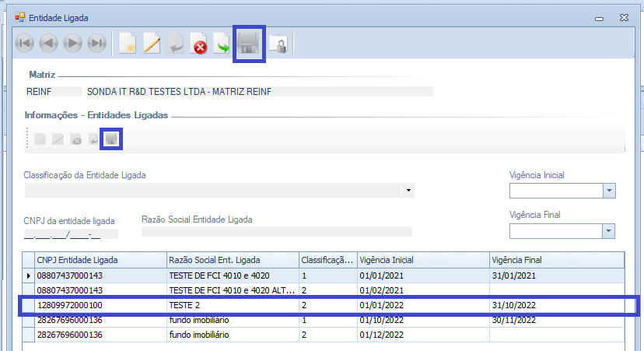Click the delete red X icon
Image resolution: width=644 pixels, height=351 pixels.
pyautogui.click(x=200, y=44)
